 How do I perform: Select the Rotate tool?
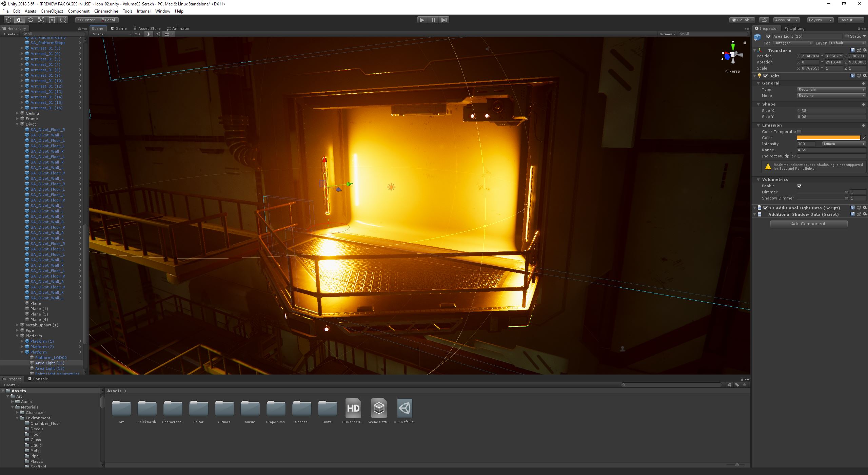30,20
